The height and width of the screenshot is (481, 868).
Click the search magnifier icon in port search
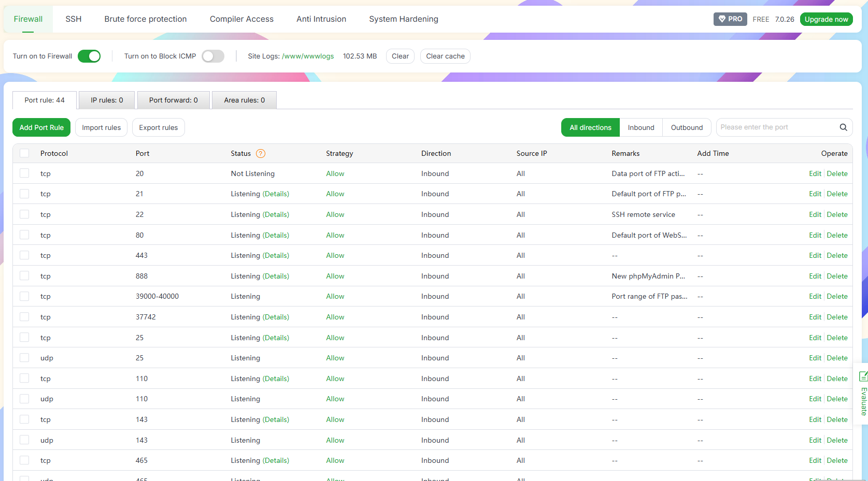pos(844,127)
